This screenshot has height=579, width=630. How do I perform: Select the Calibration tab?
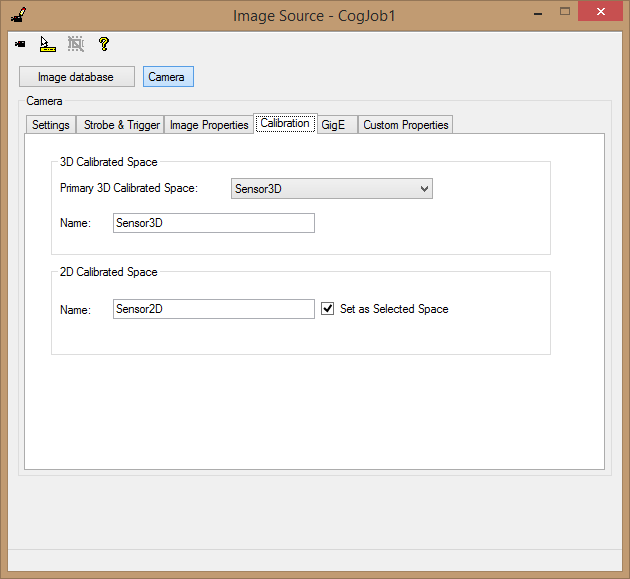[285, 123]
